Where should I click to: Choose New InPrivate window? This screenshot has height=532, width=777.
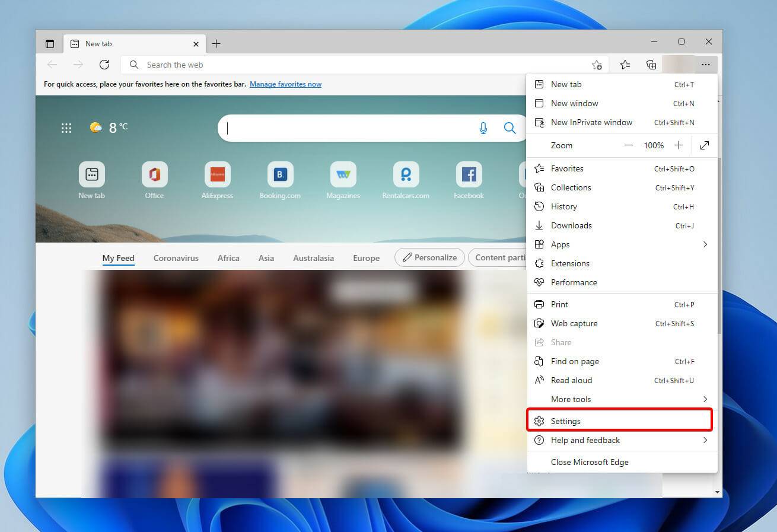click(x=622, y=122)
